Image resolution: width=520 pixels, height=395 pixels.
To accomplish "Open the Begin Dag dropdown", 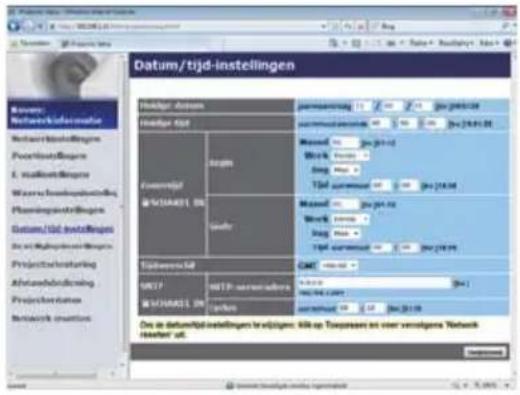I will [346, 170].
